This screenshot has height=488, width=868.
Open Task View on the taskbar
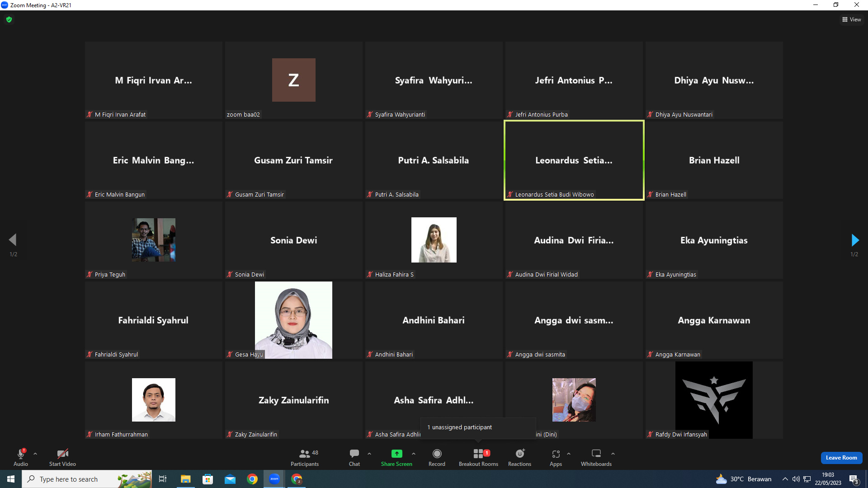[163, 479]
